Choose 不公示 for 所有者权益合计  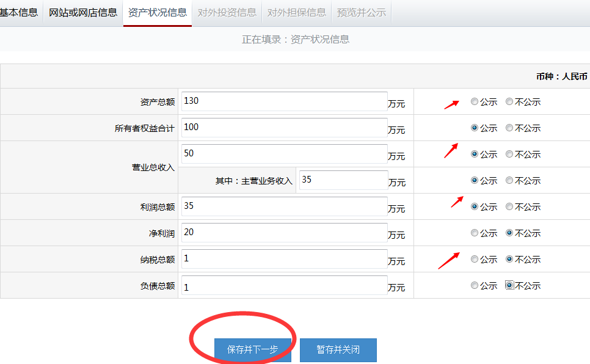pos(509,128)
